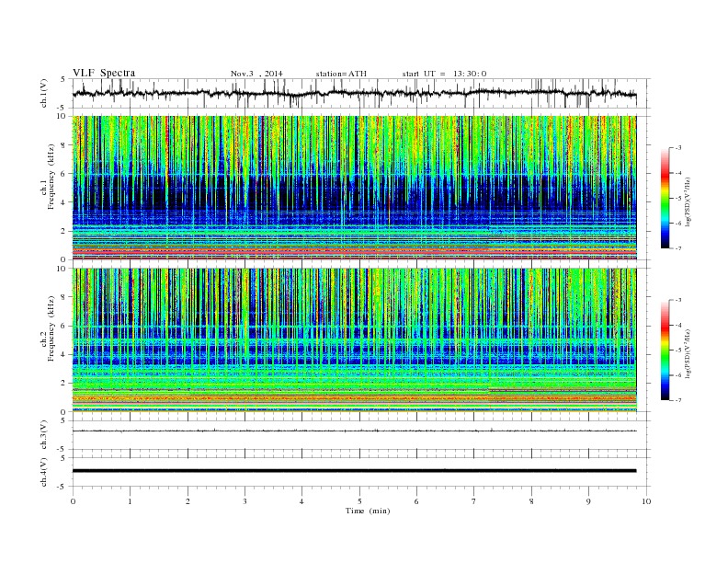Click the "2" tick on the Time axis
Viewport: 728px width, 563px height.
[x=188, y=501]
